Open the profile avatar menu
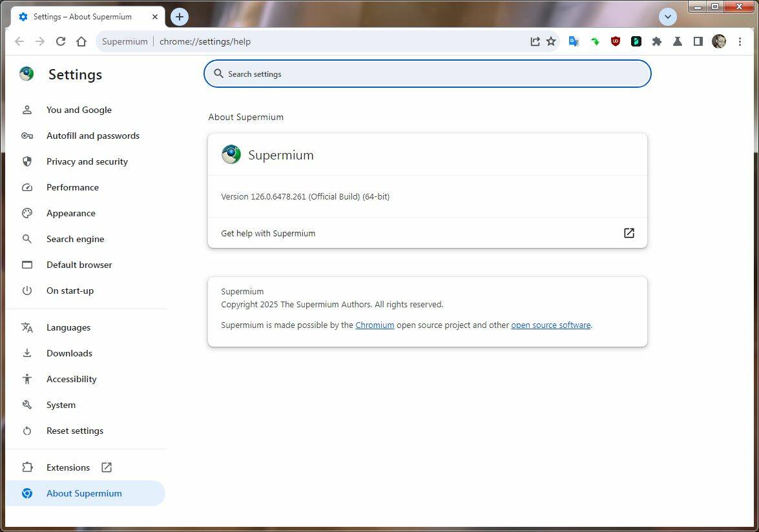Viewport: 759px width, 532px height. click(719, 41)
